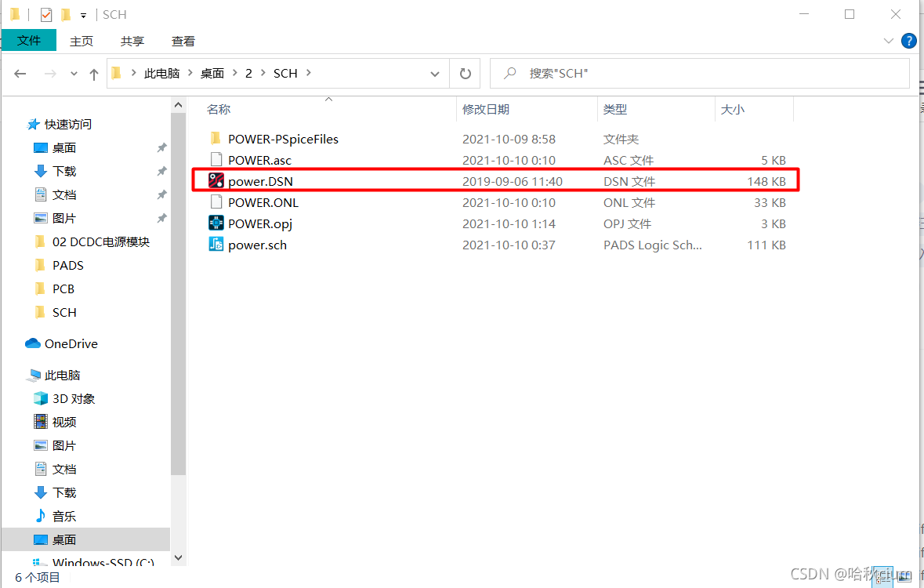Viewport: 924px width, 588px height.
Task: Click 快速访问 label in sidebar
Action: click(67, 124)
